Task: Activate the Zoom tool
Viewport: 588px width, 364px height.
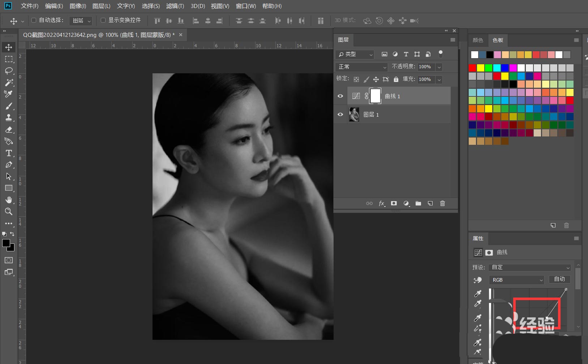Action: pyautogui.click(x=9, y=212)
